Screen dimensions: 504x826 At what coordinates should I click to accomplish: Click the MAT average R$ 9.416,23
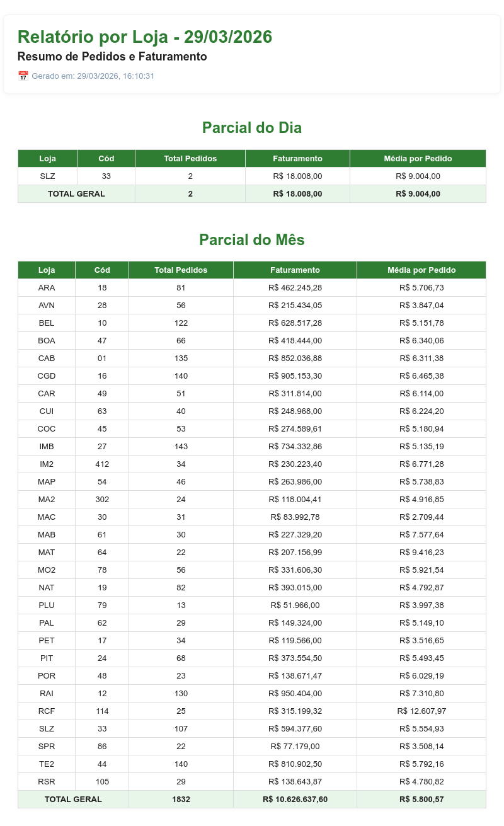pyautogui.click(x=421, y=553)
